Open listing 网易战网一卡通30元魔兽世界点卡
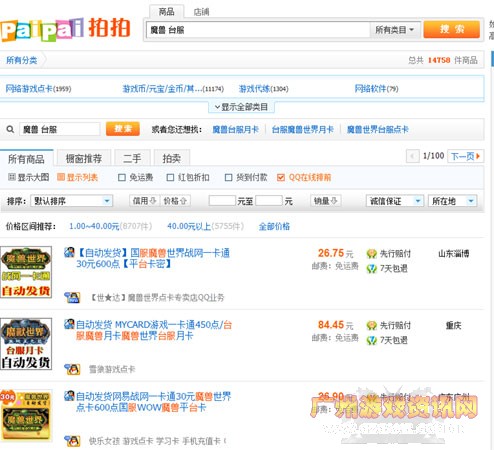The width and height of the screenshot is (494, 450). (153, 402)
